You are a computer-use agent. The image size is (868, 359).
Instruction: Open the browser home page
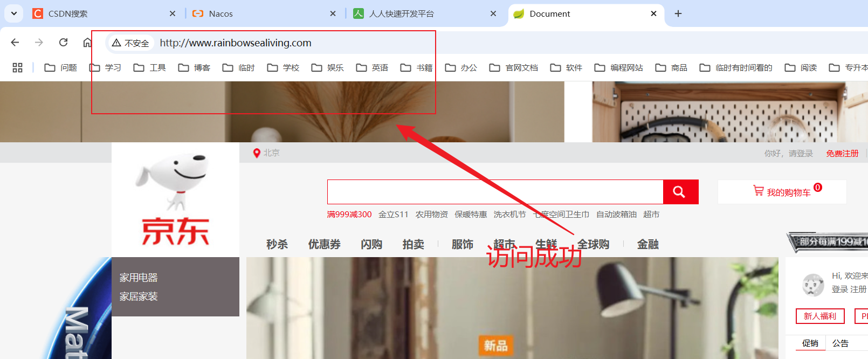coord(87,43)
